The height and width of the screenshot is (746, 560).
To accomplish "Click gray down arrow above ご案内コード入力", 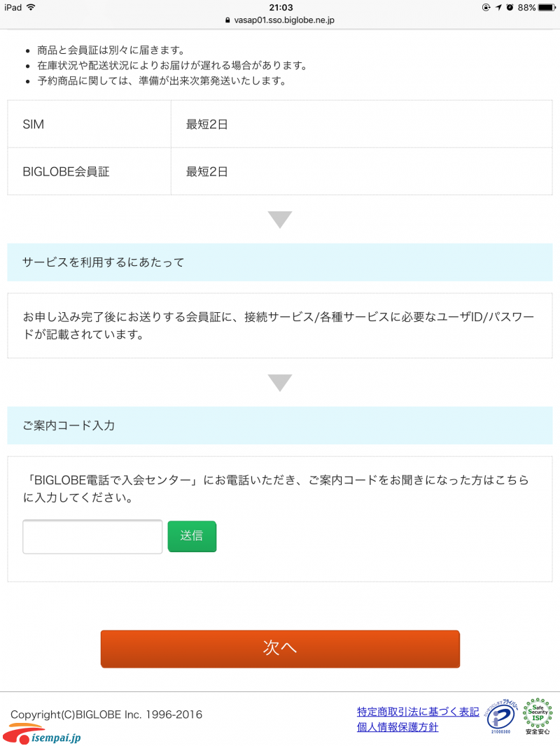I will pos(280,383).
